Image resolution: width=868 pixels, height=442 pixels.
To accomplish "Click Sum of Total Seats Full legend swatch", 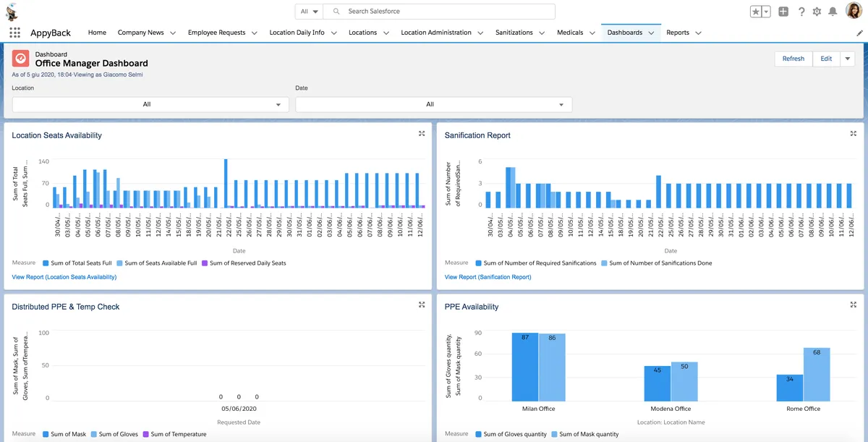I will click(46, 263).
